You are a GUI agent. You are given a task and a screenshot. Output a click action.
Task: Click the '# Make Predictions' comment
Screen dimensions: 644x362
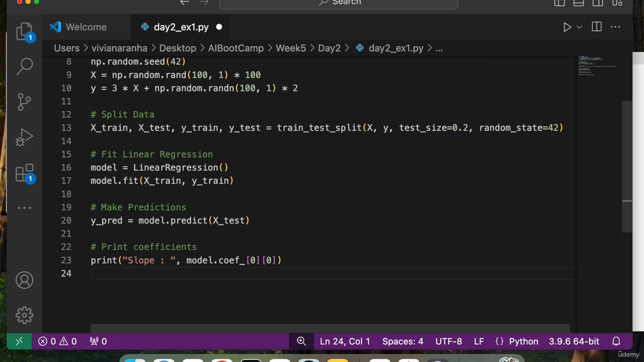pos(138,207)
